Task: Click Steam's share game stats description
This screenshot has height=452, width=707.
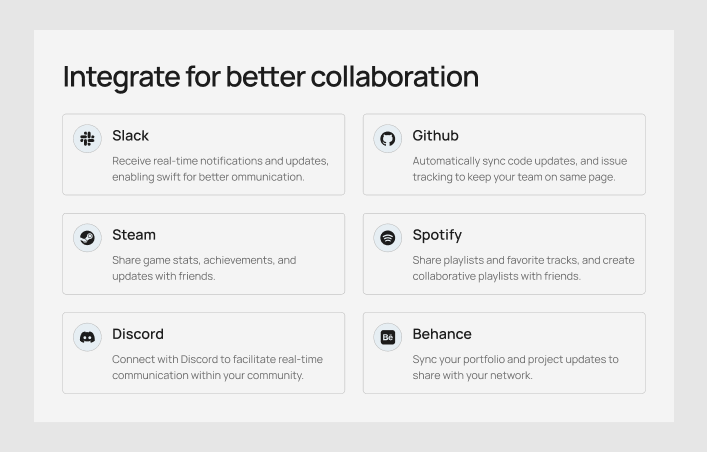Action: tap(204, 268)
